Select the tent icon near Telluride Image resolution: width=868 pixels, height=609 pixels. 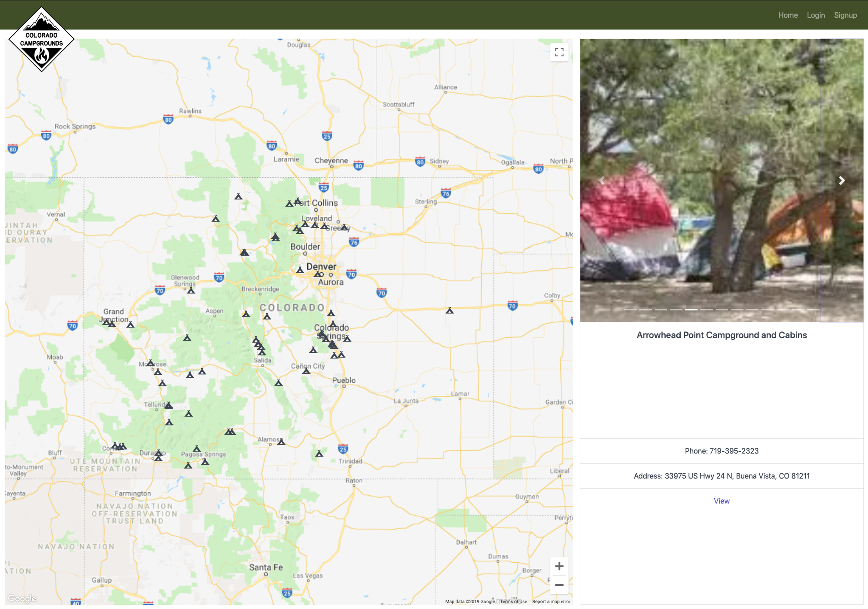(170, 404)
